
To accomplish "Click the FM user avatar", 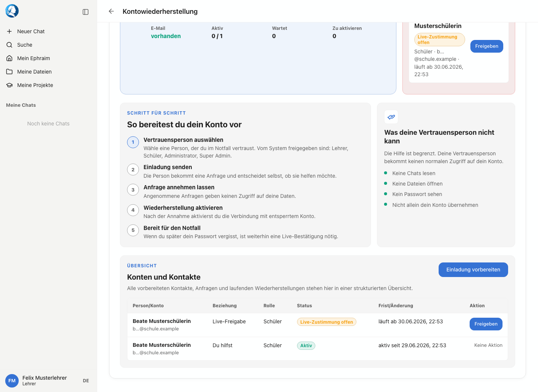I will [x=12, y=381].
